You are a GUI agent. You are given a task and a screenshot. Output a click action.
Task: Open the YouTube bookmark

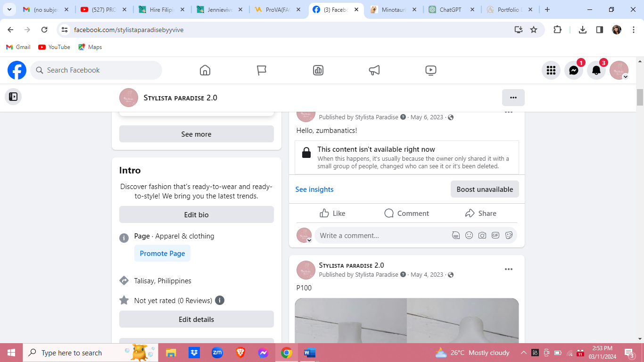[x=54, y=47]
